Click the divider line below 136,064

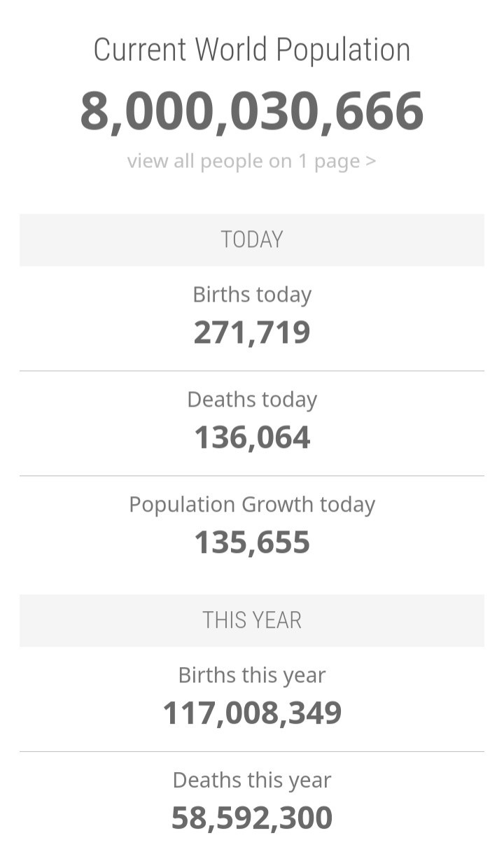click(x=252, y=476)
